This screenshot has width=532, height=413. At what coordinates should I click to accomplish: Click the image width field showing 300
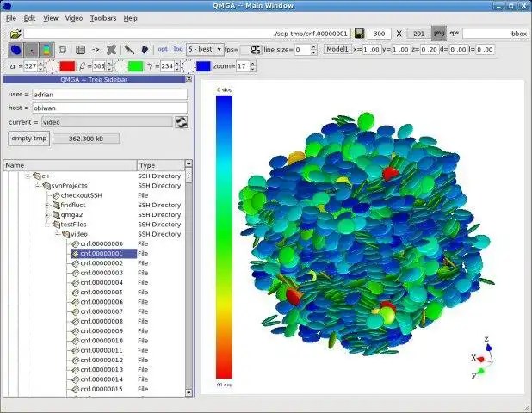tap(379, 34)
